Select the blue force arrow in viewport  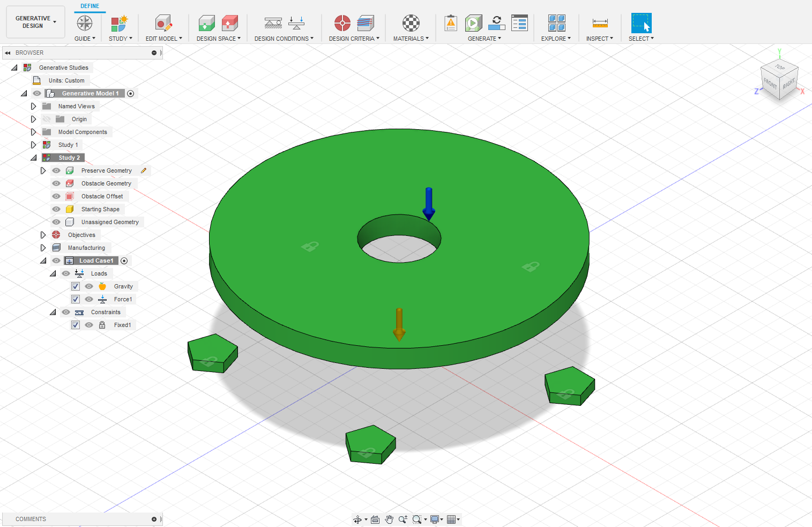point(429,204)
